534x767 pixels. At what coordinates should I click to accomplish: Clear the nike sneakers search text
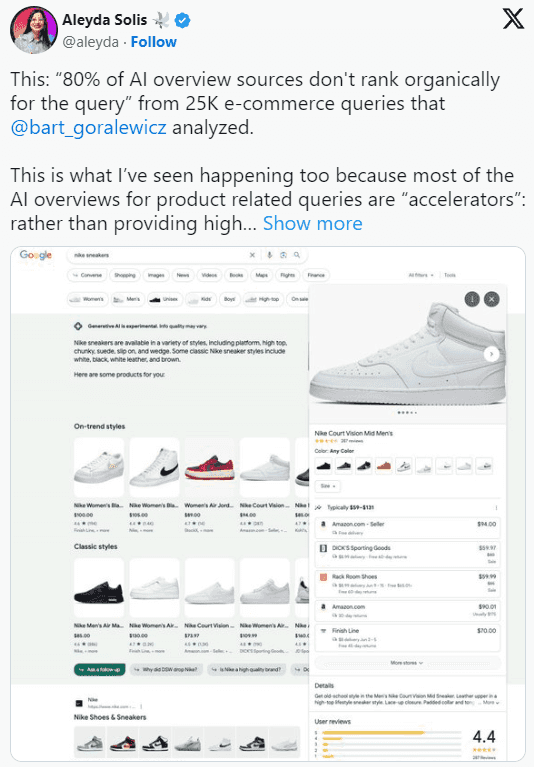click(x=252, y=255)
